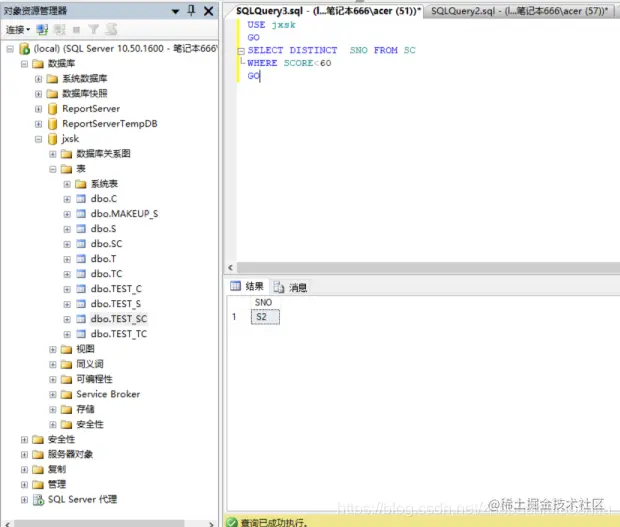Collapse the jxsk database node
Image resolution: width=620 pixels, height=527 pixels.
[38, 139]
